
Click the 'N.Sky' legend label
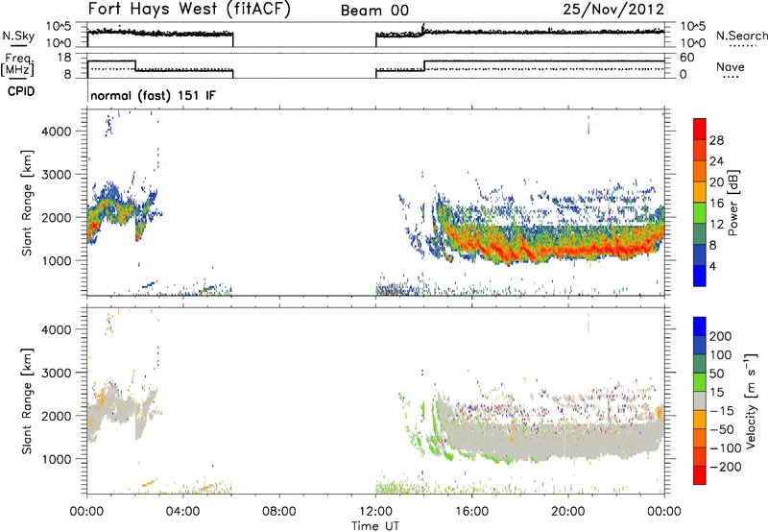tap(18, 36)
